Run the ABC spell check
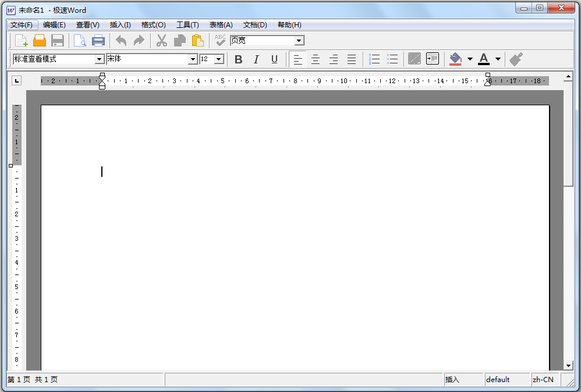This screenshot has width=581, height=392. 219,40
